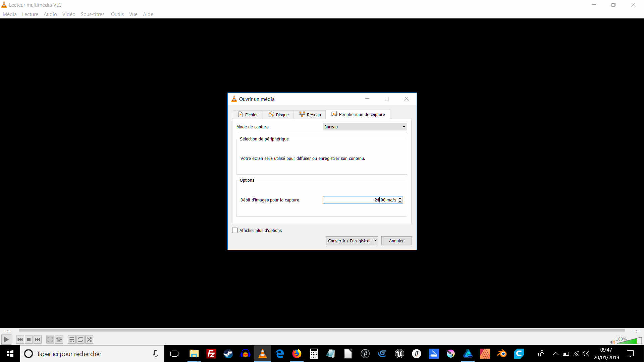Open the Outils menu
Viewport: 644px width, 362px height.
tap(117, 14)
